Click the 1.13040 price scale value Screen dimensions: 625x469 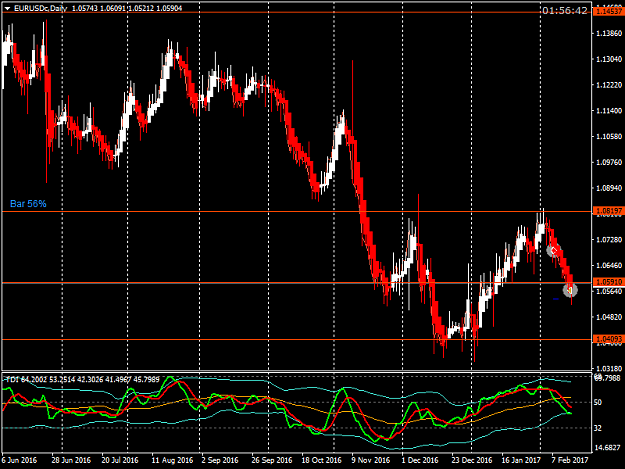click(x=609, y=59)
